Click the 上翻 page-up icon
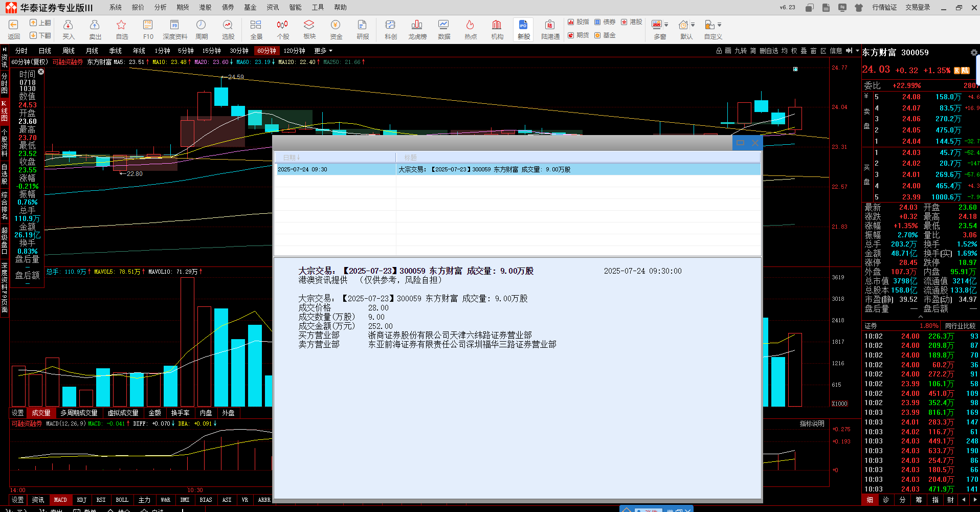This screenshot has height=512, width=980. pyautogui.click(x=40, y=23)
